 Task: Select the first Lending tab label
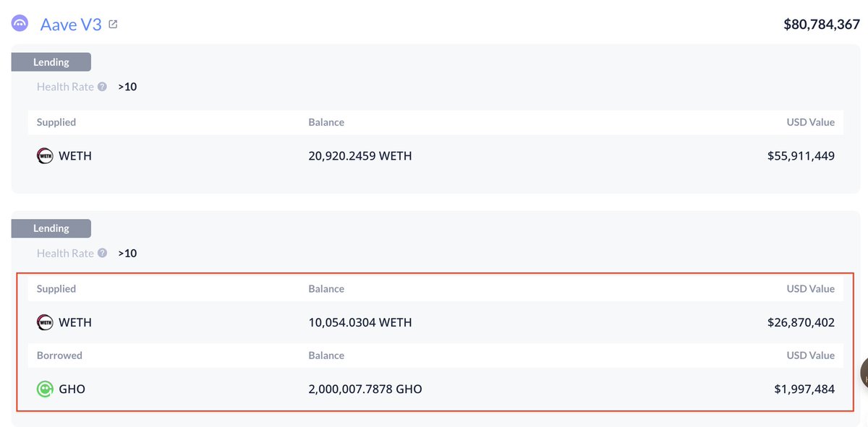point(51,62)
